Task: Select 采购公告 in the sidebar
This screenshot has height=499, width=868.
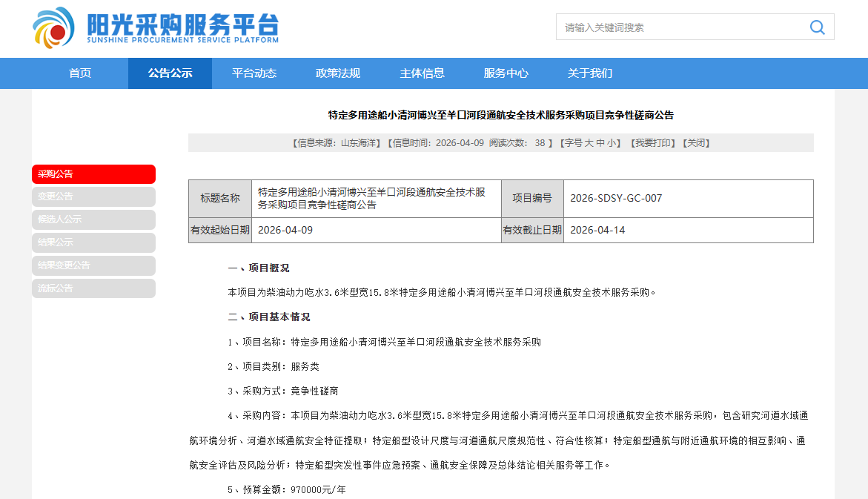Action: (x=93, y=174)
